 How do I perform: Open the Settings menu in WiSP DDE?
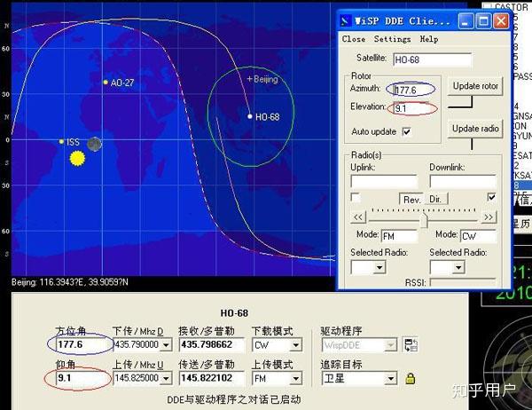point(392,39)
